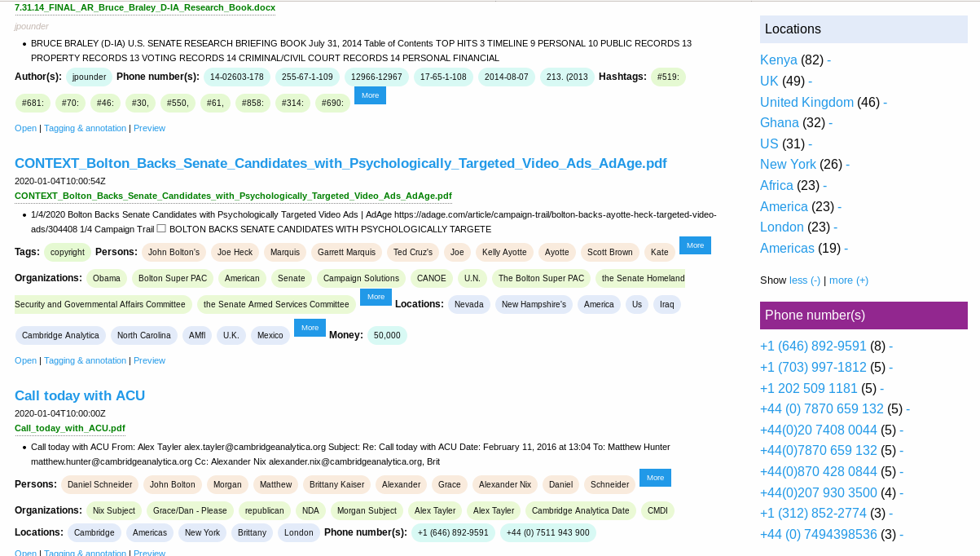Select the US (31) location facet
Viewport: 980px width, 556px height.
pos(769,144)
